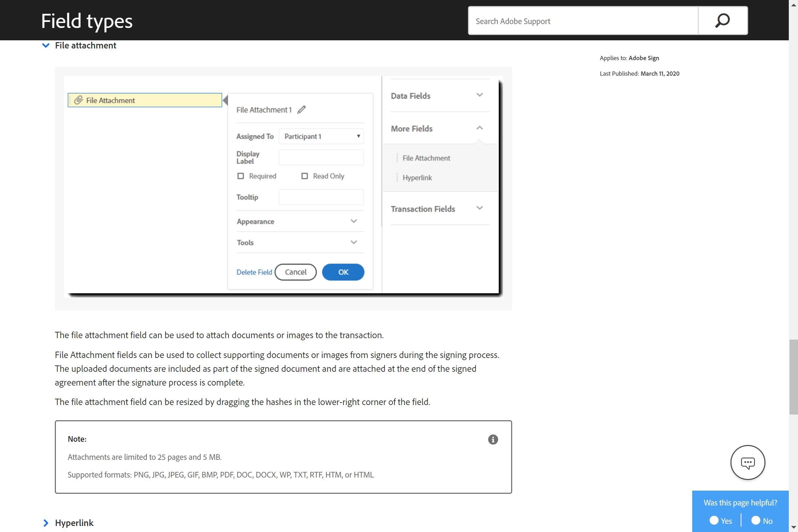Expand the Data Fields panel

(479, 95)
